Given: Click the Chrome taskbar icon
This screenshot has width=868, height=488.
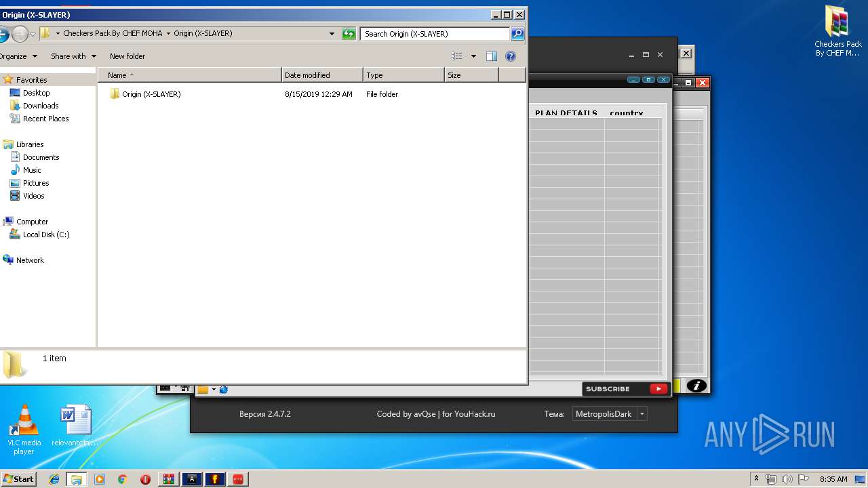Looking at the screenshot, I should click(x=122, y=479).
